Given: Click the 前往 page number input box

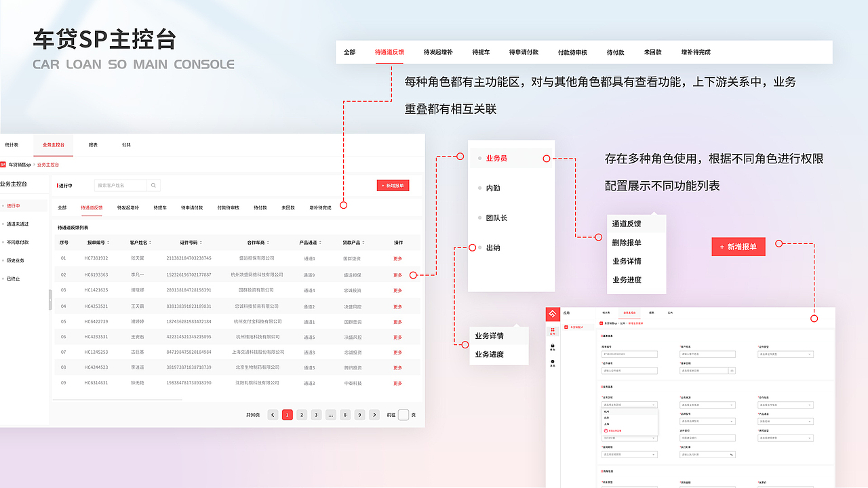Looking at the screenshot, I should coord(403,415).
